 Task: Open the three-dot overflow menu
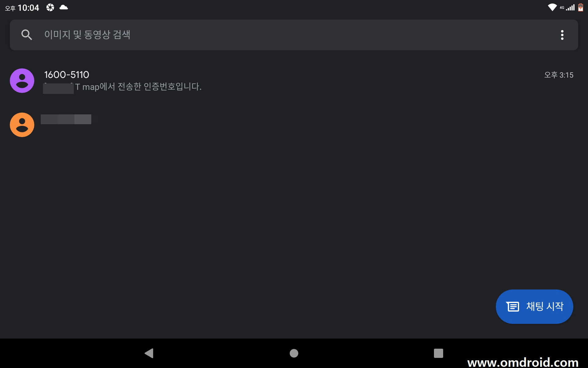562,35
